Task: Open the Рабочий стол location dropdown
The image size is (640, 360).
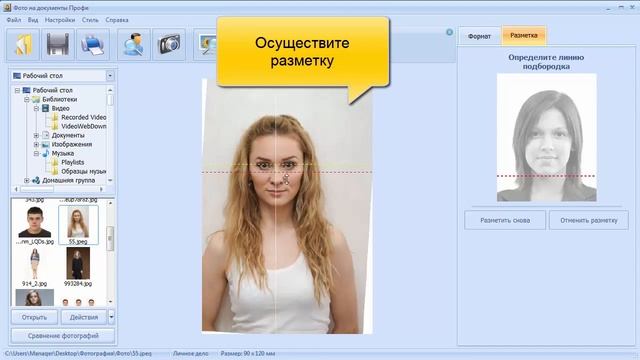Action: tap(110, 76)
